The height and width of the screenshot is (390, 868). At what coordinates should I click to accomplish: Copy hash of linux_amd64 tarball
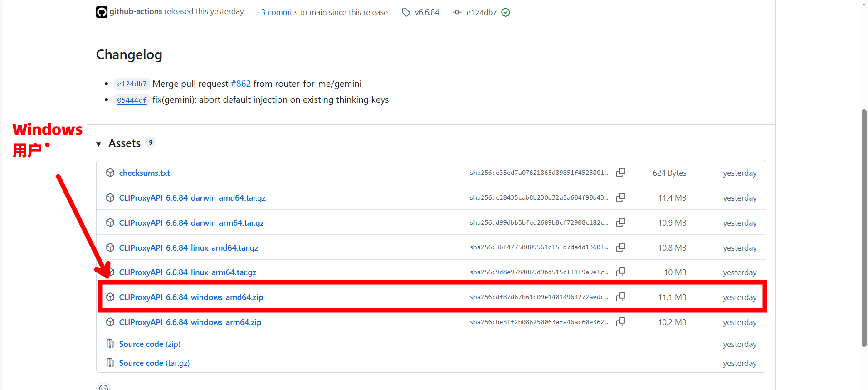click(x=621, y=247)
